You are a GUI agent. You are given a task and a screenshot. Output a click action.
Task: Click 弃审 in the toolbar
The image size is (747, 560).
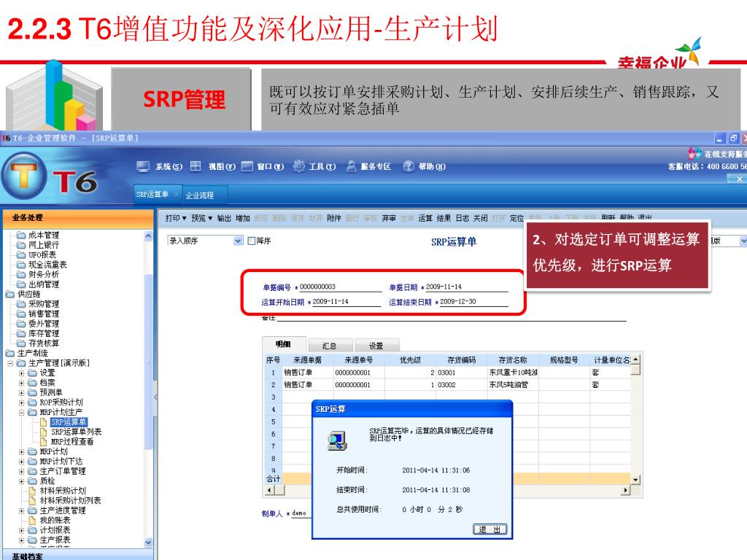click(x=389, y=218)
